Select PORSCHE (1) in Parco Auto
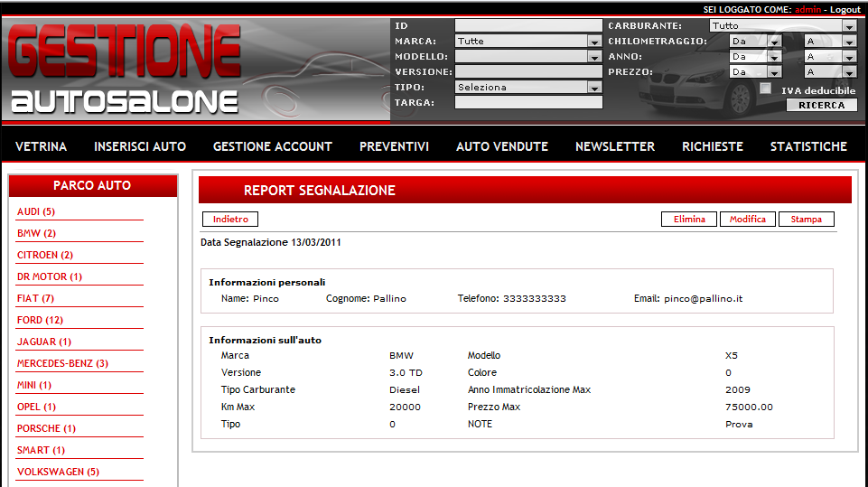The height and width of the screenshot is (487, 868). (46, 428)
